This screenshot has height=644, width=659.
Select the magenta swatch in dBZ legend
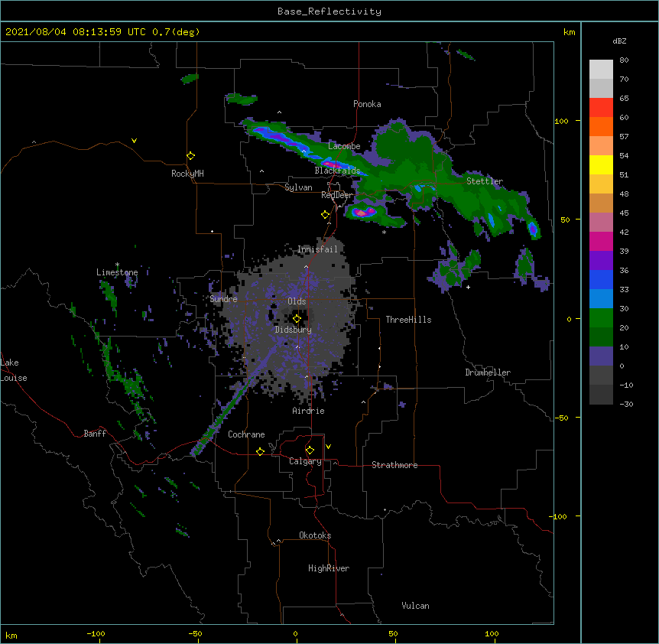click(x=601, y=241)
